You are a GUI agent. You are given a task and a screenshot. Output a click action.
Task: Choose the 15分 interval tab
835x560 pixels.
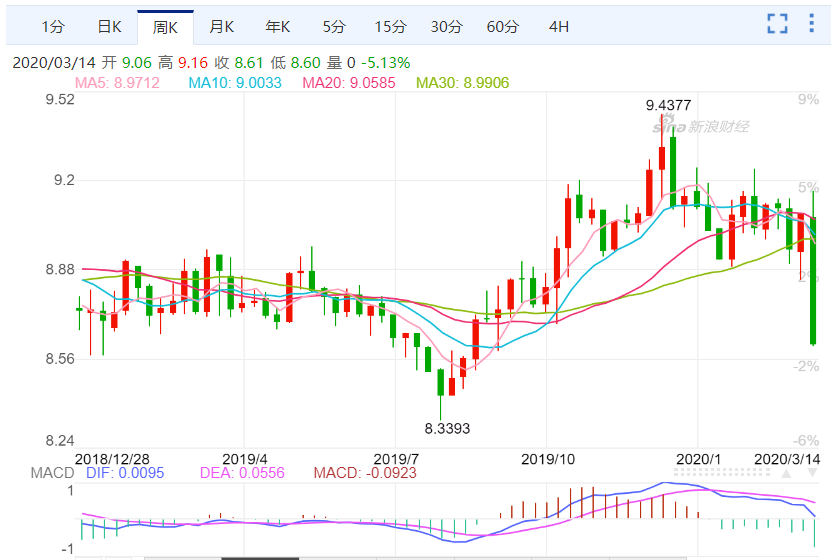point(390,26)
